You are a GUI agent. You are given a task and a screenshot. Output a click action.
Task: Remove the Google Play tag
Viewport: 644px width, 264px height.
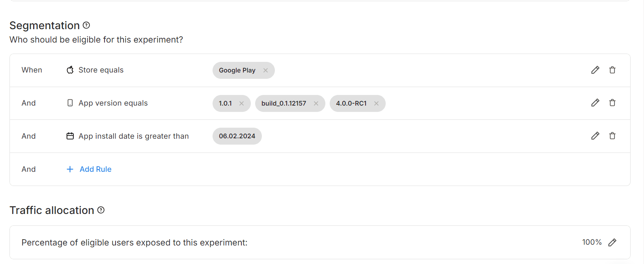(x=265, y=70)
